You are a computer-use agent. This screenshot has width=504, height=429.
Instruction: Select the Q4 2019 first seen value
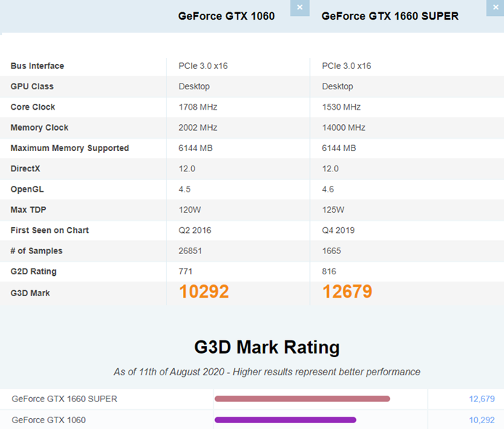pos(338,230)
